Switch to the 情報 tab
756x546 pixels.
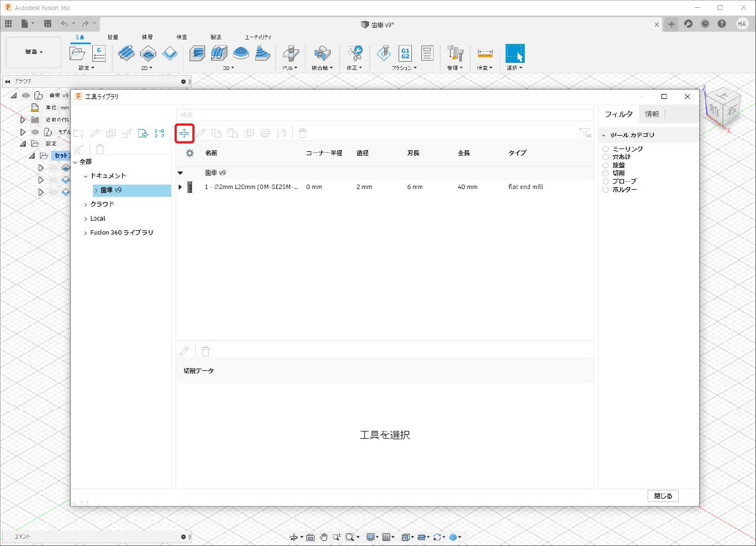pyautogui.click(x=651, y=114)
